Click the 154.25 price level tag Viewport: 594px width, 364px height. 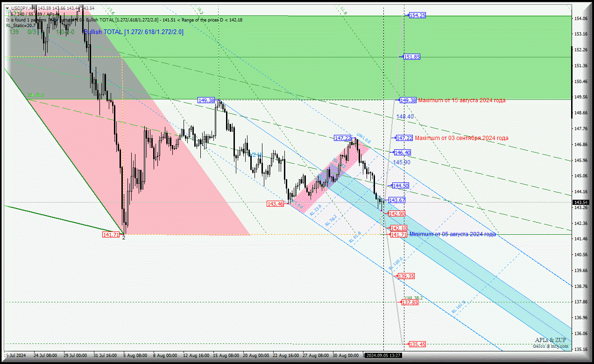[417, 15]
